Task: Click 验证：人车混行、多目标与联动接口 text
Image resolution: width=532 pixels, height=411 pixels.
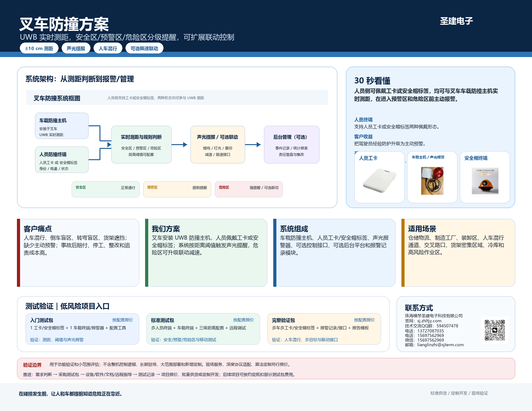Action: click(305, 340)
